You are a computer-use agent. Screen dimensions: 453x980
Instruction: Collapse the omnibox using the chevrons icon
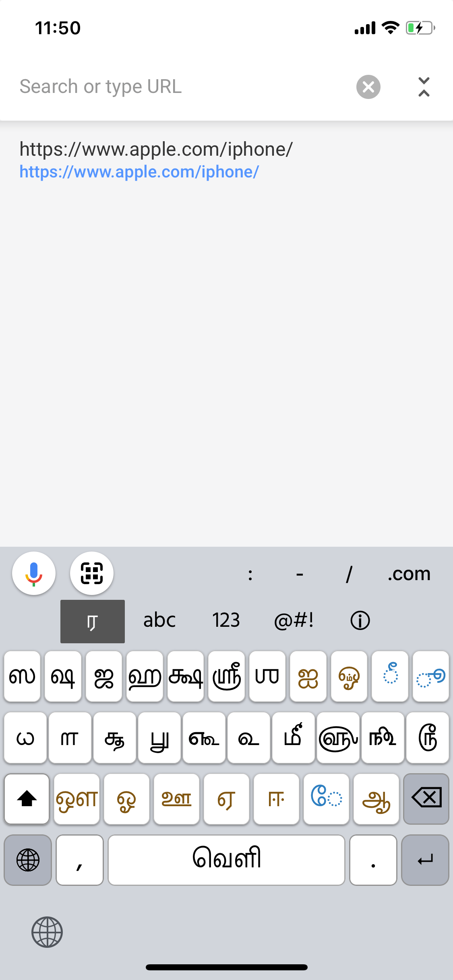tap(424, 86)
